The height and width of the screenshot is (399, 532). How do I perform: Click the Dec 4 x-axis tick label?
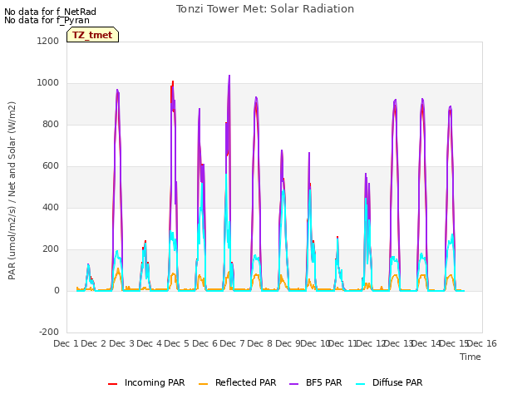149,343
